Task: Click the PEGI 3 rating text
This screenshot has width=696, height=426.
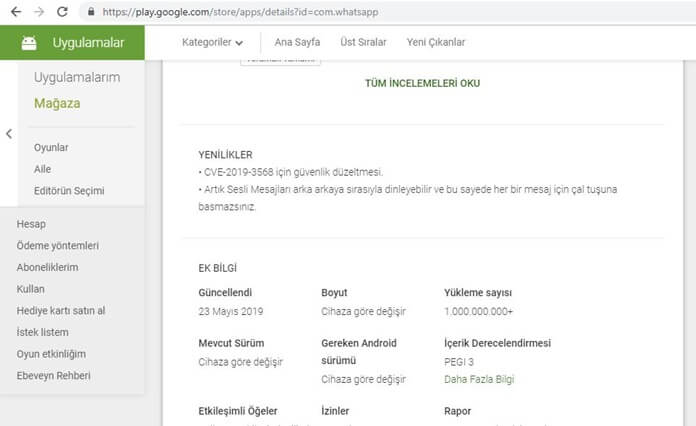Action: (459, 362)
